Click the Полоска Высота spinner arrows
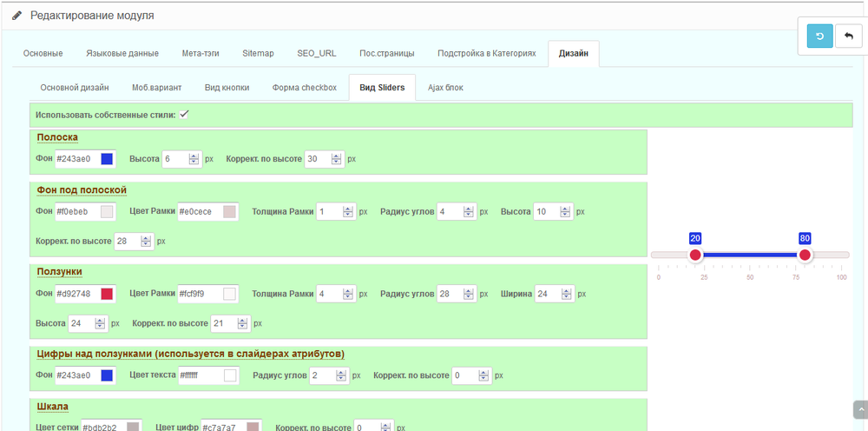The image size is (868, 431). coord(194,159)
